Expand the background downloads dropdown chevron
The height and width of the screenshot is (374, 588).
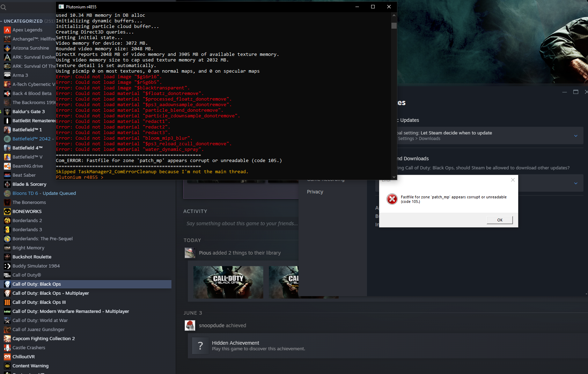click(576, 183)
